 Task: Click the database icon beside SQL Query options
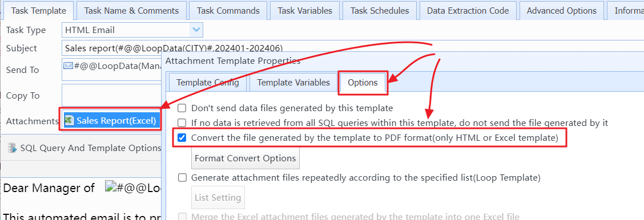[x=13, y=148]
